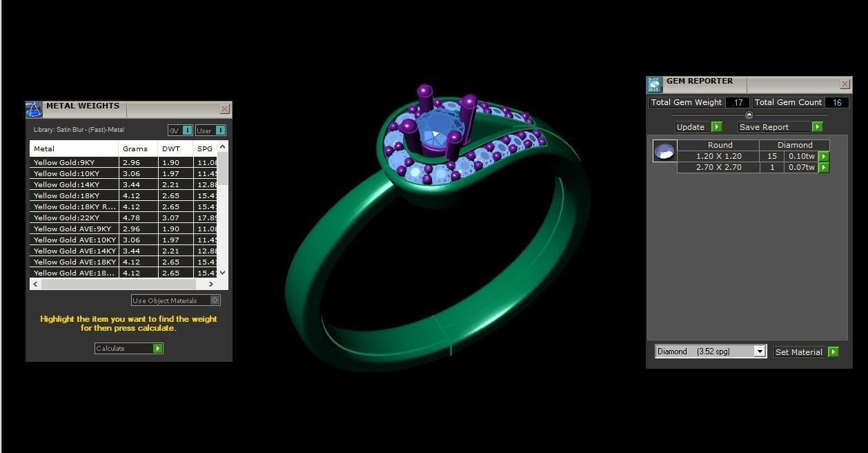
Task: Click the 4.78 grams value for 22KY
Action: [x=138, y=218]
